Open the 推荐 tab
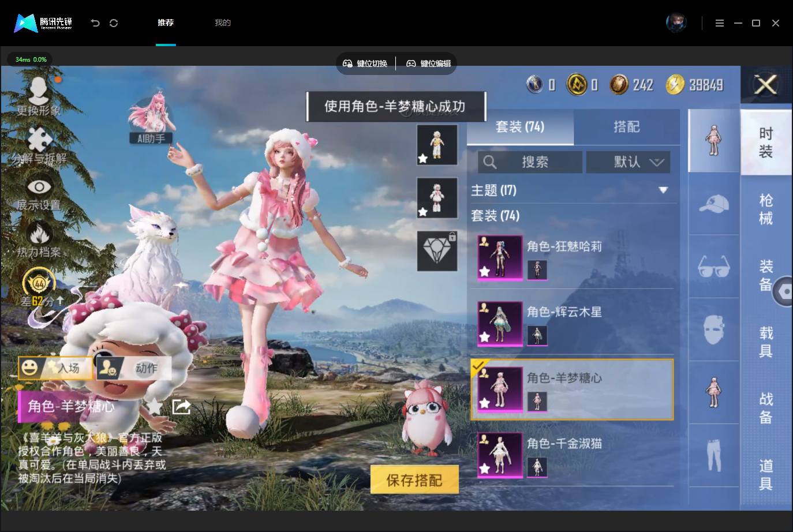This screenshot has height=532, width=793. (166, 23)
